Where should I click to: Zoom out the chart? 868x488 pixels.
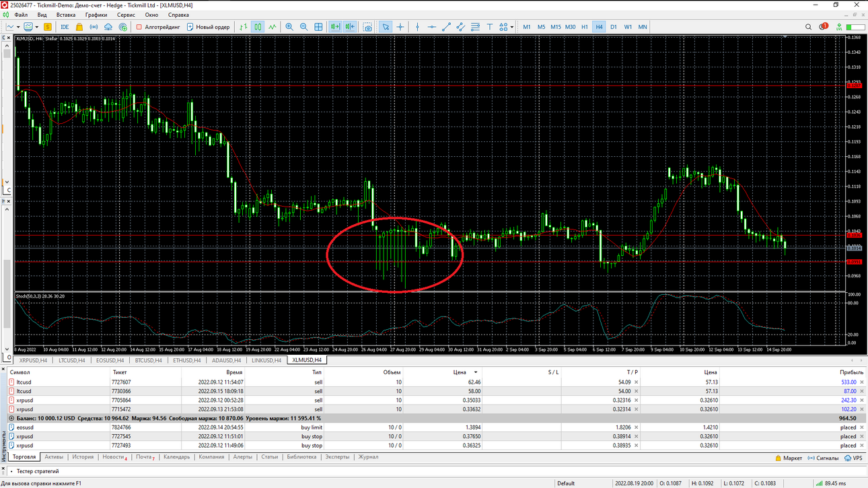[303, 27]
